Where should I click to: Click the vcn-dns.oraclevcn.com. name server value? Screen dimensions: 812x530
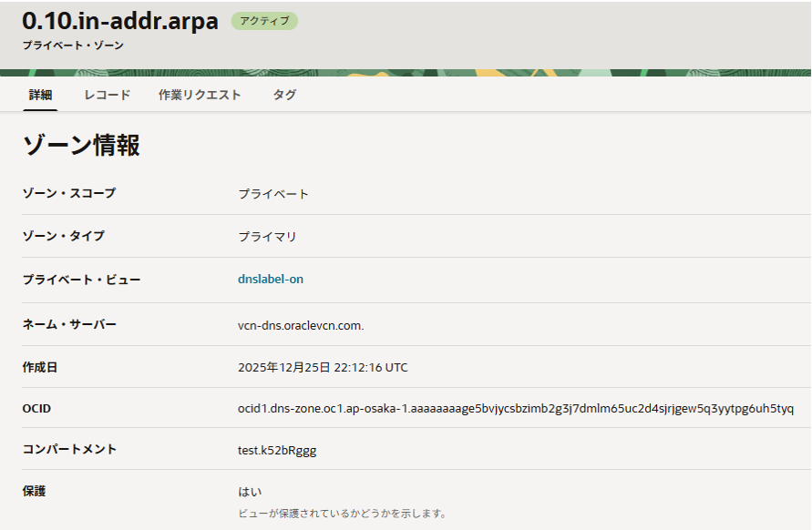pos(301,325)
